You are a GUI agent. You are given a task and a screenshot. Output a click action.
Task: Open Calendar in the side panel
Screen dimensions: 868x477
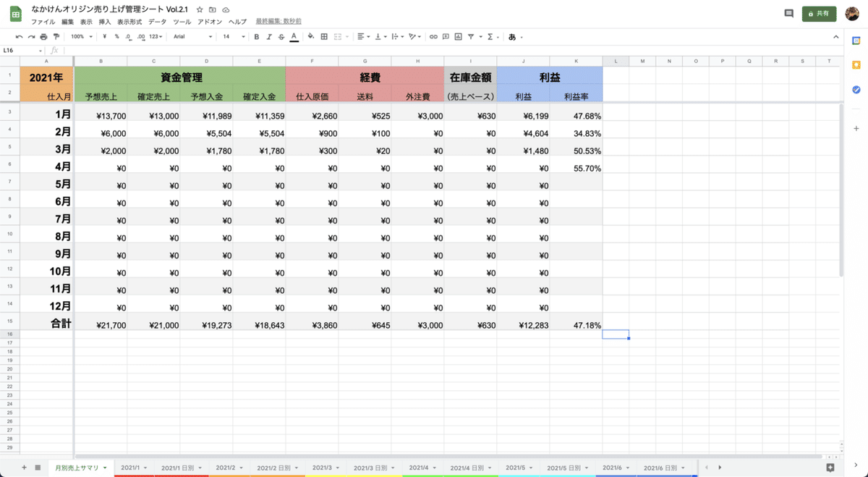tap(856, 41)
